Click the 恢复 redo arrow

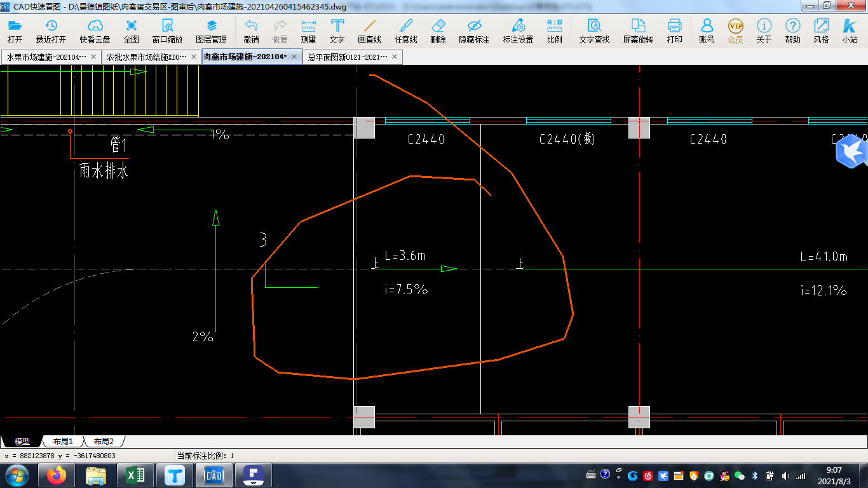click(280, 30)
